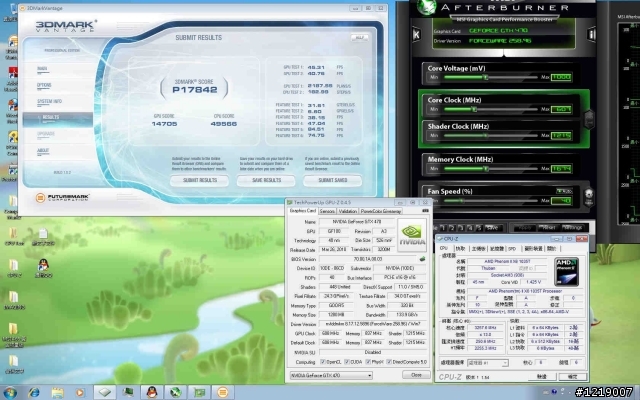Open the processor selection dropdown in CPU-Z
This screenshot has width=640, height=400.
pos(487,362)
